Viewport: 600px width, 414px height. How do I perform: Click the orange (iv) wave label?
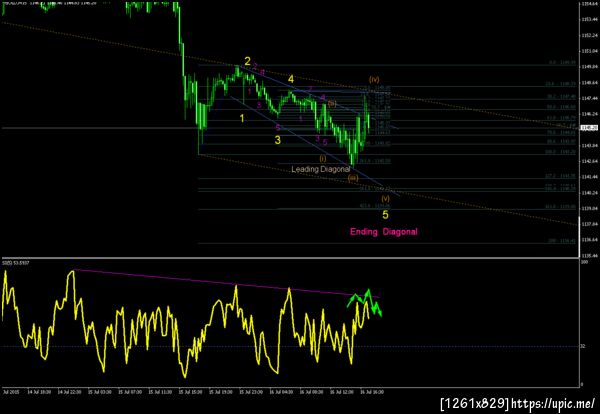pos(374,80)
